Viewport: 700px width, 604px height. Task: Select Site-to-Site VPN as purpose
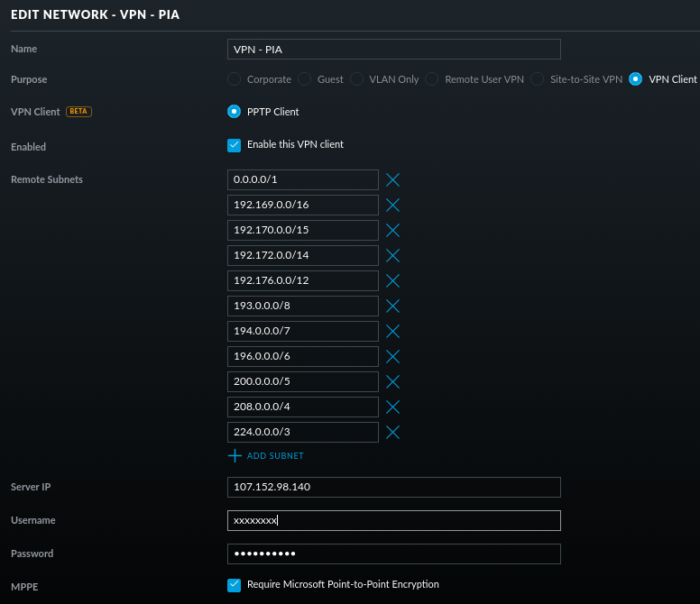click(538, 79)
